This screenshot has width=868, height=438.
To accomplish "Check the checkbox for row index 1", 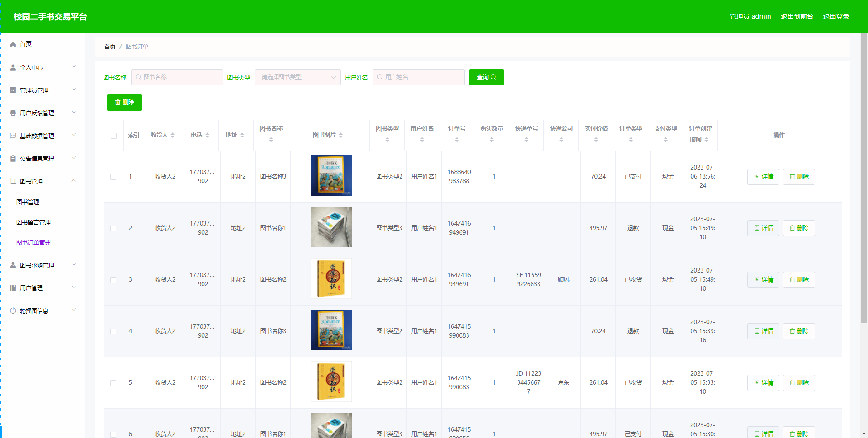I will pos(113,177).
